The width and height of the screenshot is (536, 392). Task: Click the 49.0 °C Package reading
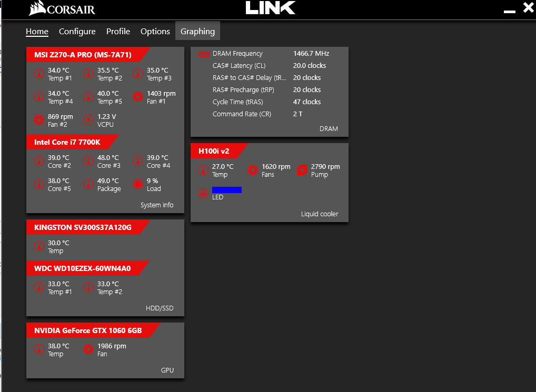tap(108, 180)
